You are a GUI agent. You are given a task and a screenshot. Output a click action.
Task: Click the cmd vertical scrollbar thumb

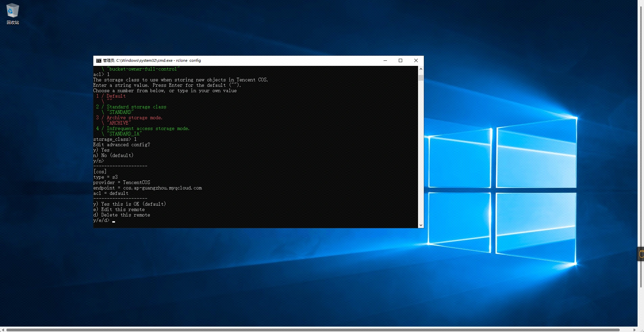click(421, 78)
